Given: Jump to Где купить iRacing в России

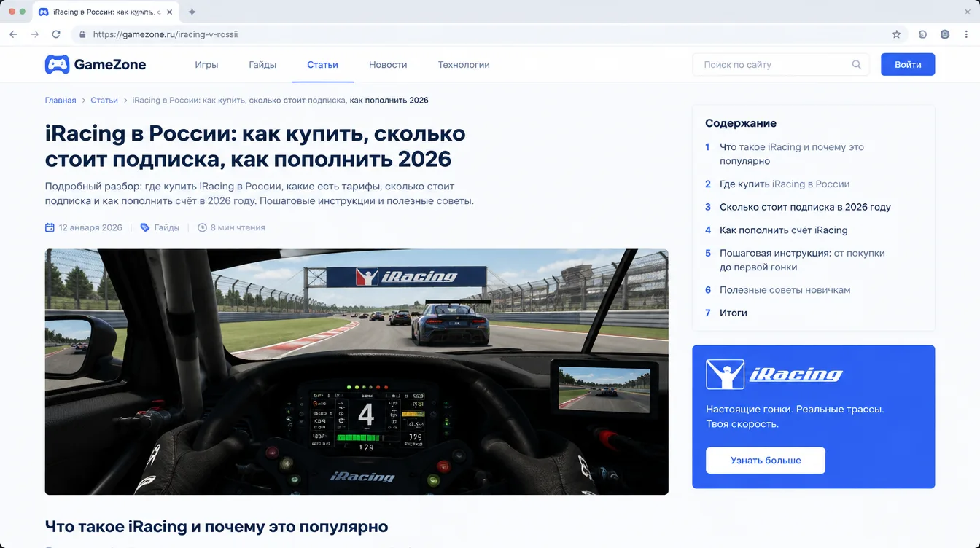Looking at the screenshot, I should tap(785, 184).
